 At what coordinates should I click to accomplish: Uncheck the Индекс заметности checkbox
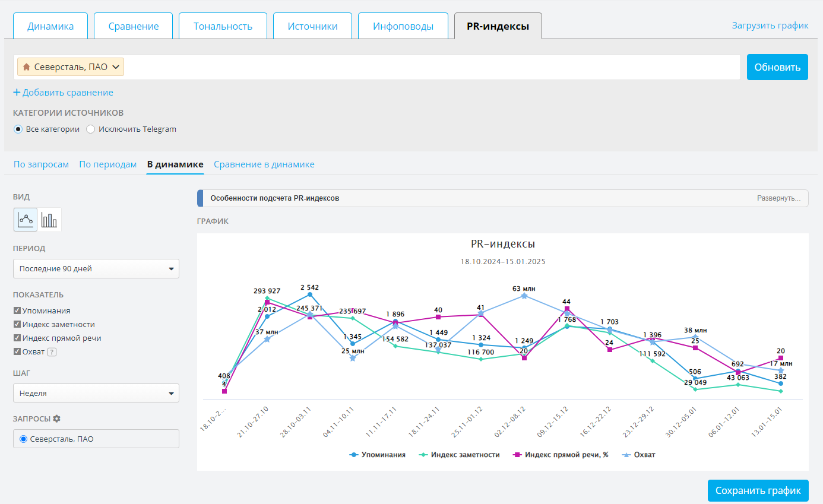[x=17, y=324]
